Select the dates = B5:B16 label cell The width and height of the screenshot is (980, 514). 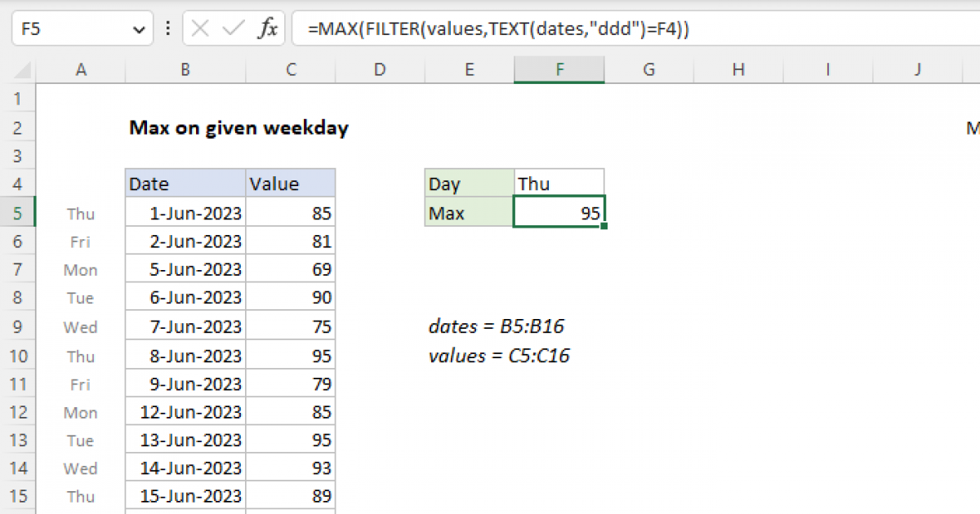pos(497,326)
